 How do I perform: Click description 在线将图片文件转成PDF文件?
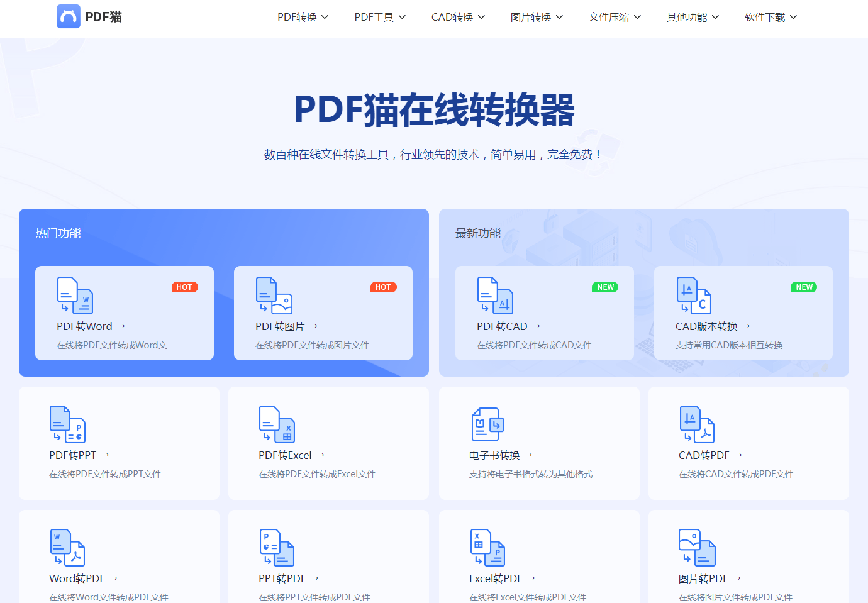[735, 597]
